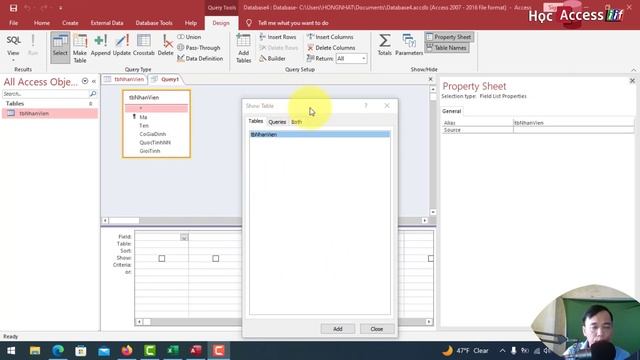Show hidden system tray icons

[502, 351]
